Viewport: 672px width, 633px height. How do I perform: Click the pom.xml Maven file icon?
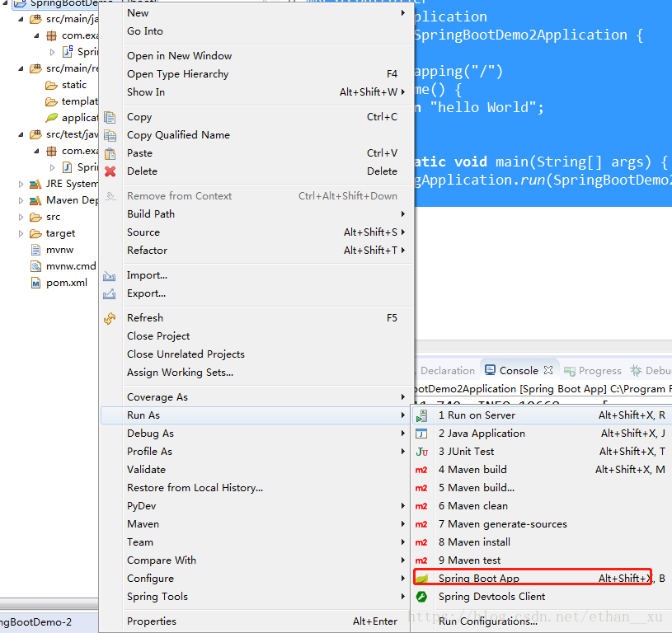36,283
